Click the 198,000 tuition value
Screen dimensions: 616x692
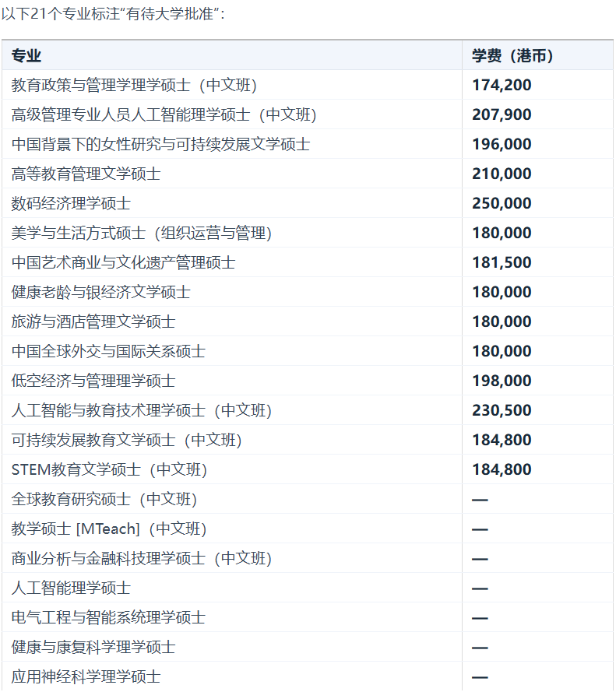502,381
